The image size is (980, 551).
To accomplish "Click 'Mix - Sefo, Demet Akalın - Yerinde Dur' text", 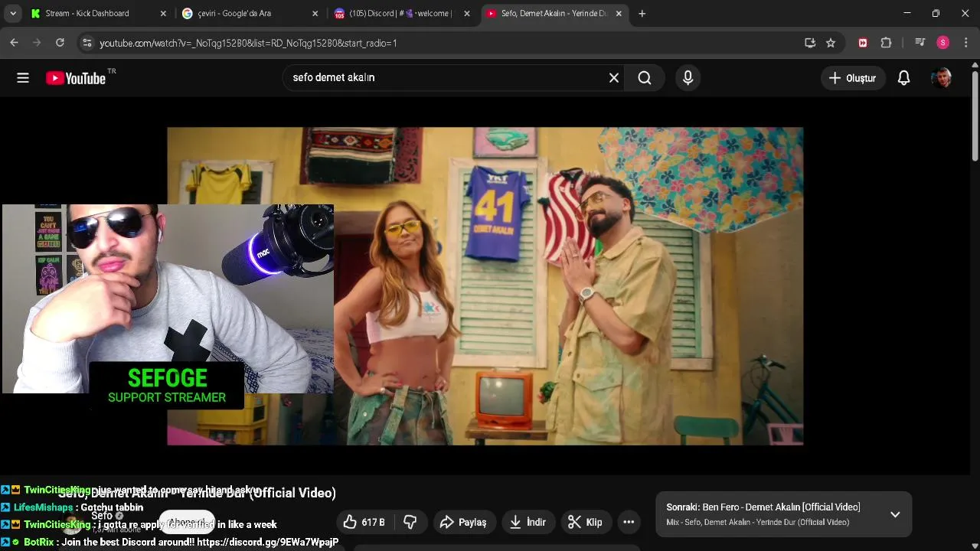I will [x=758, y=522].
